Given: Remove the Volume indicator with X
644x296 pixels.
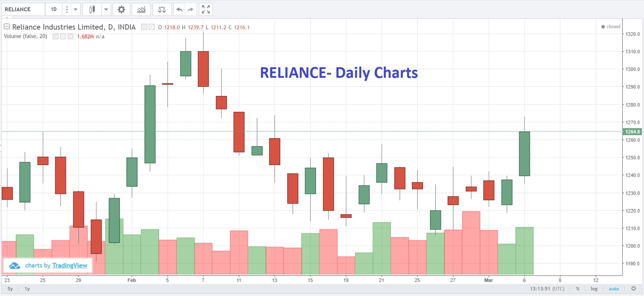Looking at the screenshot, I should (x=70, y=37).
